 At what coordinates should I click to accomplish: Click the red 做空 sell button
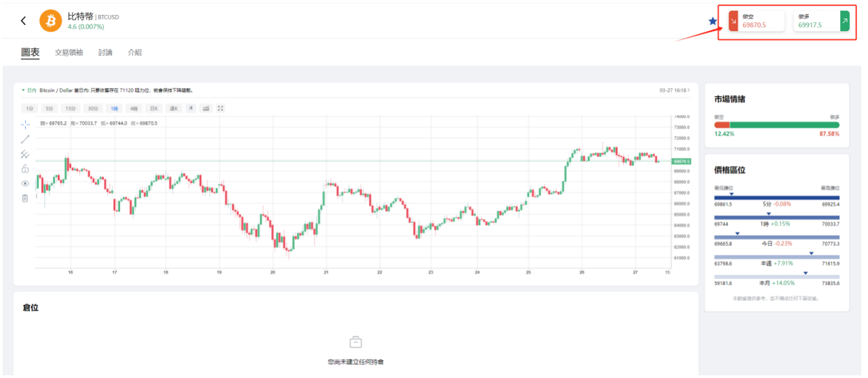pos(756,21)
